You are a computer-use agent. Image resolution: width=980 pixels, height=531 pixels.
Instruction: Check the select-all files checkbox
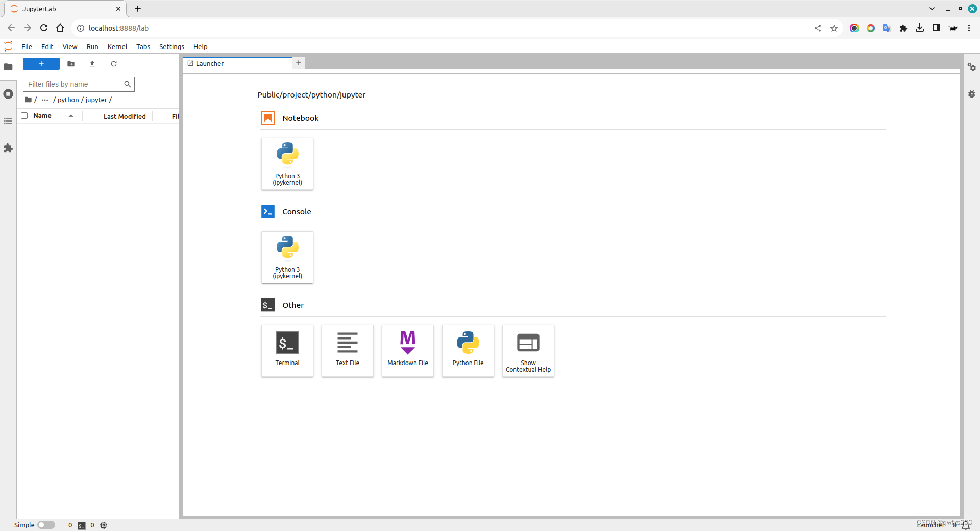pos(24,116)
